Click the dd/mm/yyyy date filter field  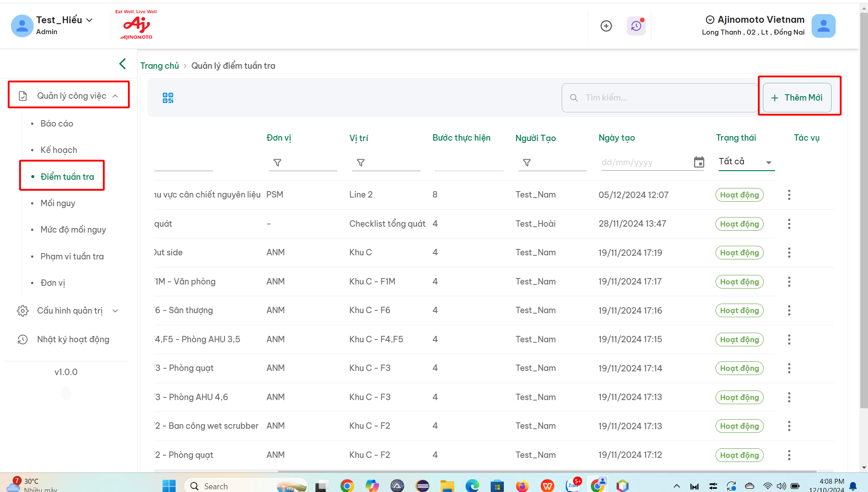coord(646,162)
